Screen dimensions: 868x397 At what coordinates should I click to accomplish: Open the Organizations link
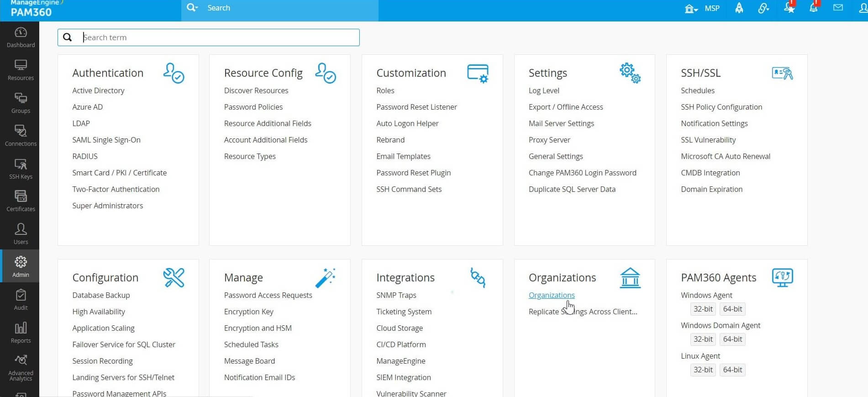coord(552,295)
